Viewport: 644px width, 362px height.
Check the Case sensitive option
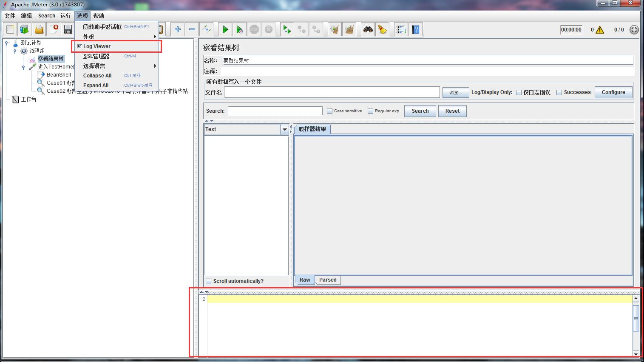point(329,111)
